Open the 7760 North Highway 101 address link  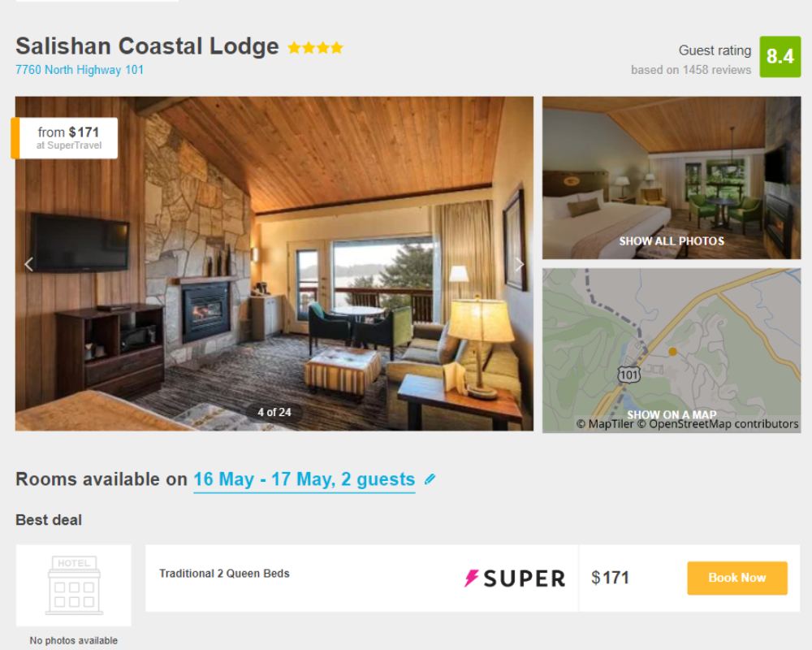click(x=80, y=69)
